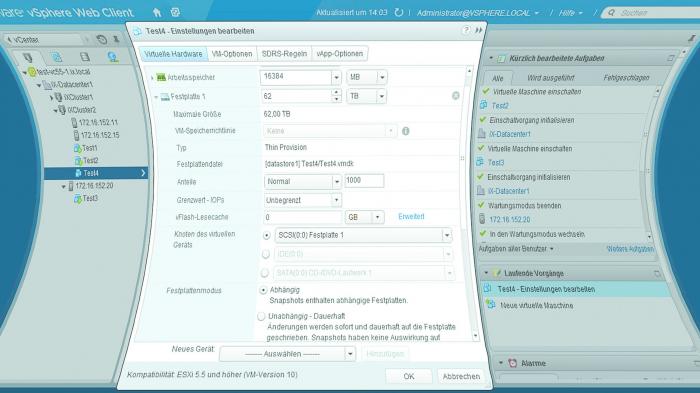Go to the Home icon in header
The image size is (700, 393).
point(157,13)
